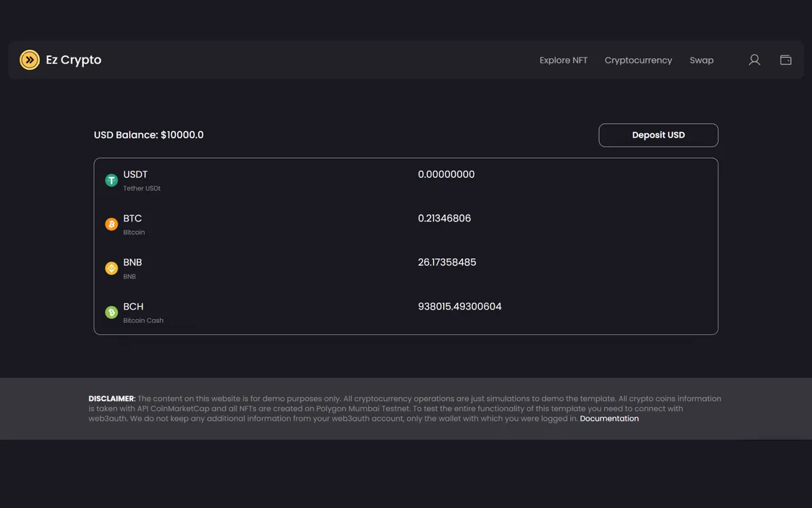Open the wallet icon in header
The image size is (812, 508).
click(786, 60)
